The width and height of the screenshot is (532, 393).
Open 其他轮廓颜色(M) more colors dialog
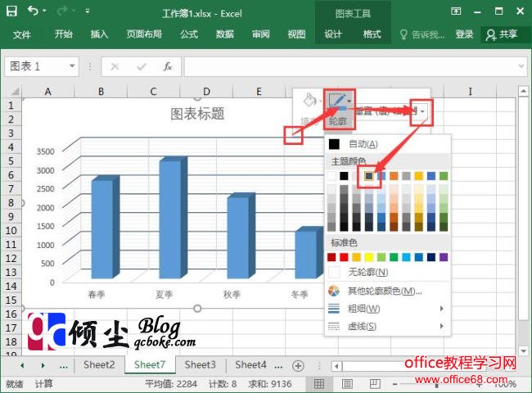coord(387,291)
